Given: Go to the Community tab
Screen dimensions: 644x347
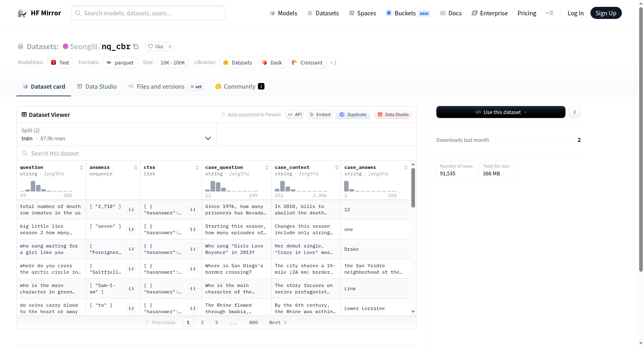Looking at the screenshot, I should pyautogui.click(x=240, y=87).
